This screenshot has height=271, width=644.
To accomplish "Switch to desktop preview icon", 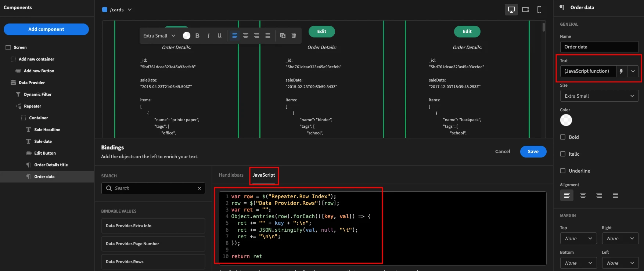I will 511,10.
